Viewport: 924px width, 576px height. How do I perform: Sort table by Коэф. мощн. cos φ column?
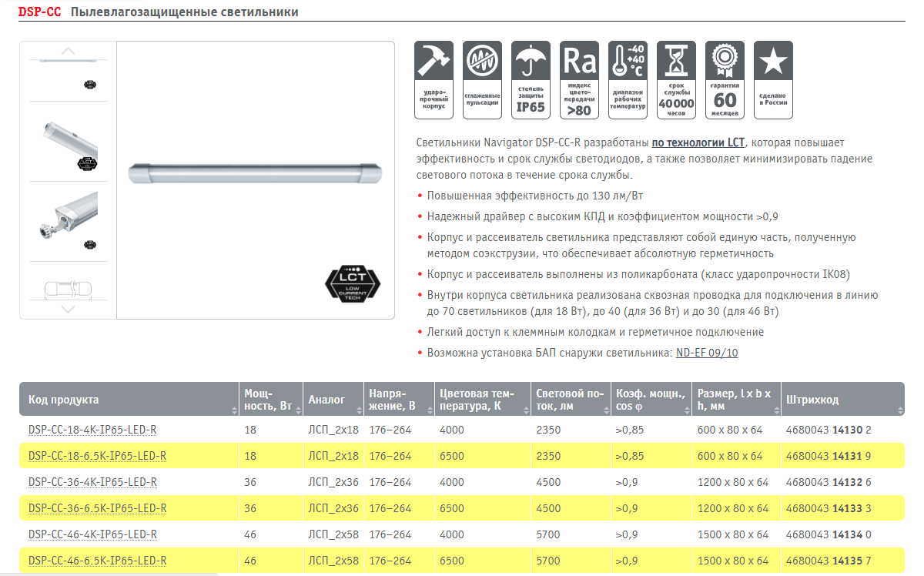click(651, 400)
